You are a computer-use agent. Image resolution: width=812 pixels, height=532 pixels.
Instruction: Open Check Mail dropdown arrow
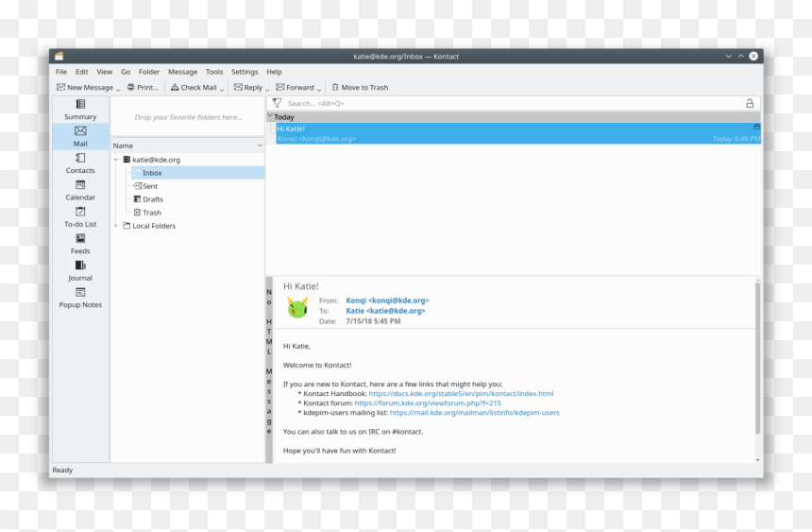tap(222, 89)
